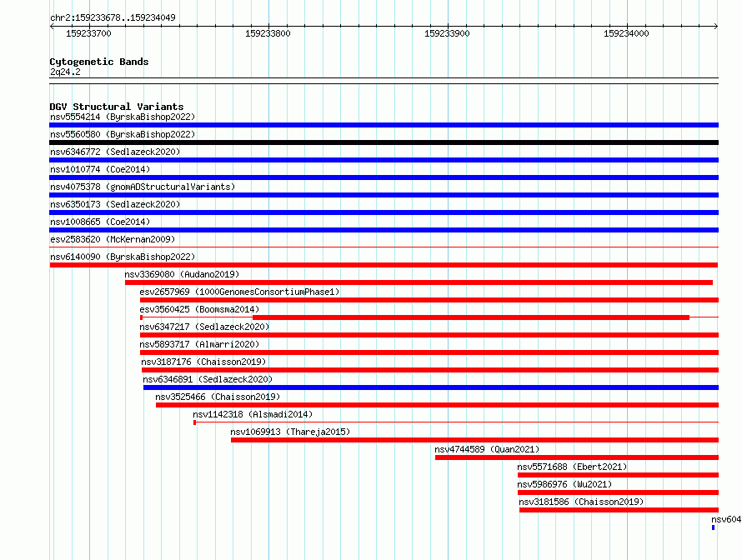Screen dimensions: 742x560
Task: Open nsv1010774 (Coe2014) variant label
Action: click(x=100, y=169)
